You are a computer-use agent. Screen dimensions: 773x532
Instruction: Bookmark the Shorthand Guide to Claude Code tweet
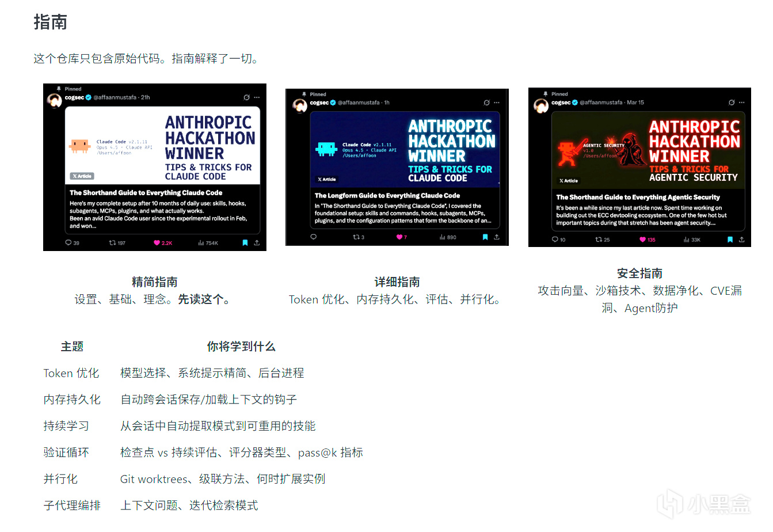[x=245, y=243]
